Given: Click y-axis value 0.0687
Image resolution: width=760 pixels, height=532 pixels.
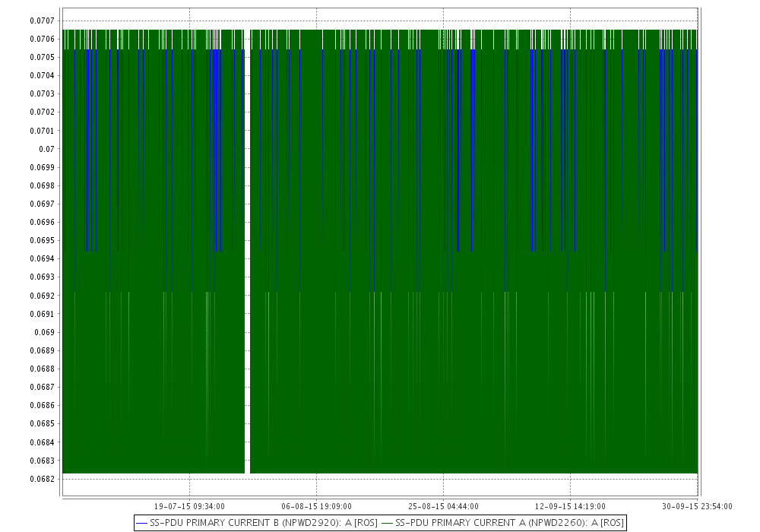Looking at the screenshot, I should click(42, 387).
